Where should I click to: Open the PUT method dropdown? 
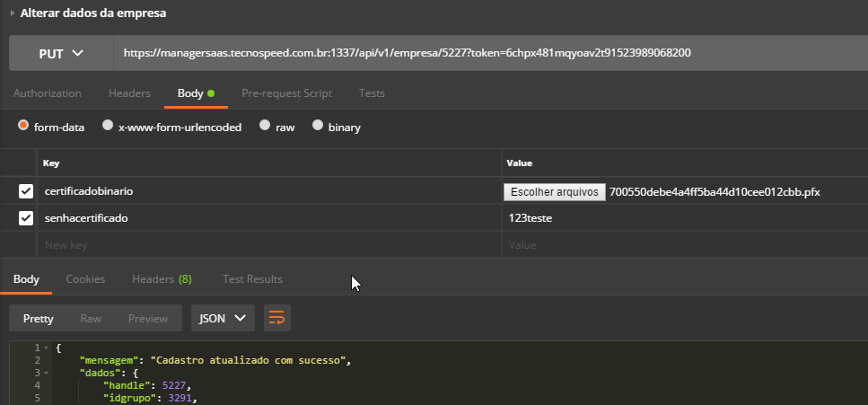point(61,53)
